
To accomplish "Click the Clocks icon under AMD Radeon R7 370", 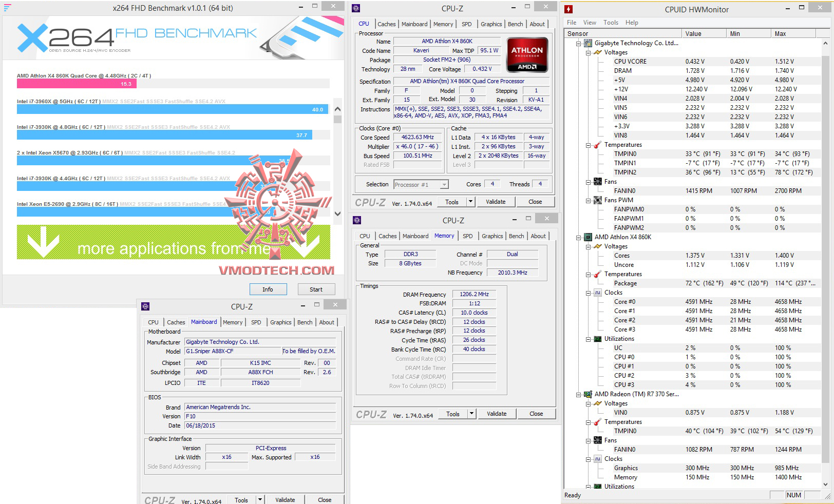I will (598, 459).
